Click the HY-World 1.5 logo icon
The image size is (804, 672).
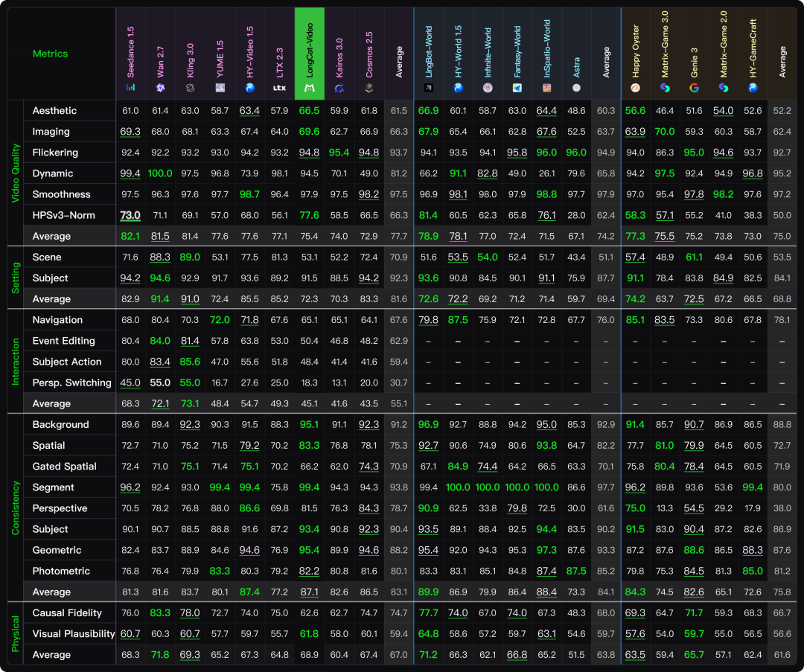[459, 88]
